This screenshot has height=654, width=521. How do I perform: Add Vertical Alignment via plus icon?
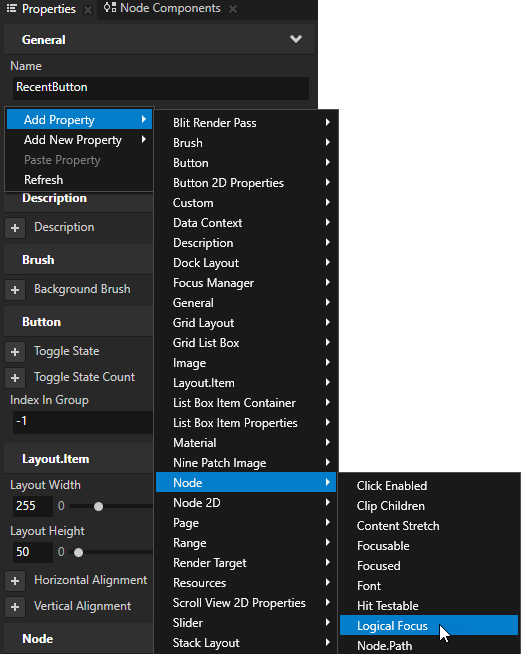15,607
